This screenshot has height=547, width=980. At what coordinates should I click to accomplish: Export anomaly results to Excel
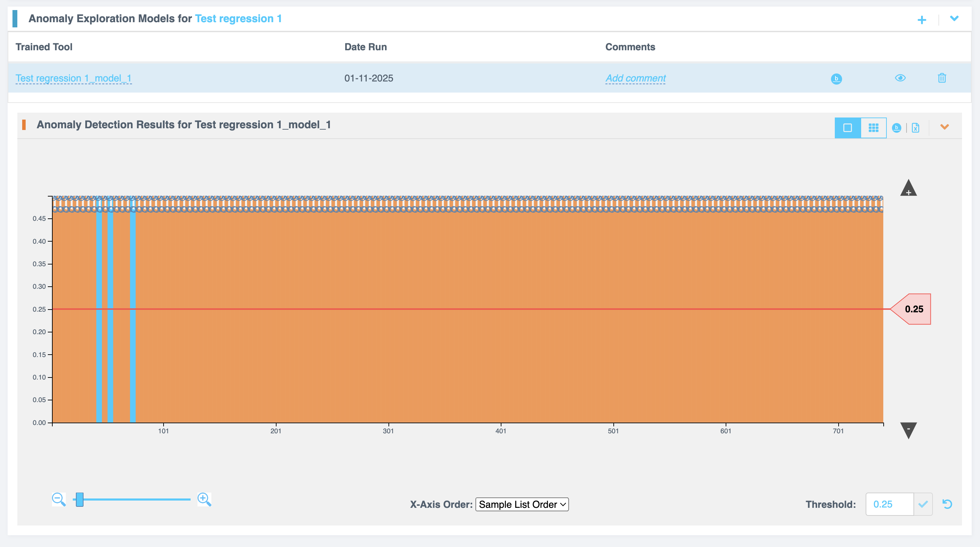pos(916,128)
